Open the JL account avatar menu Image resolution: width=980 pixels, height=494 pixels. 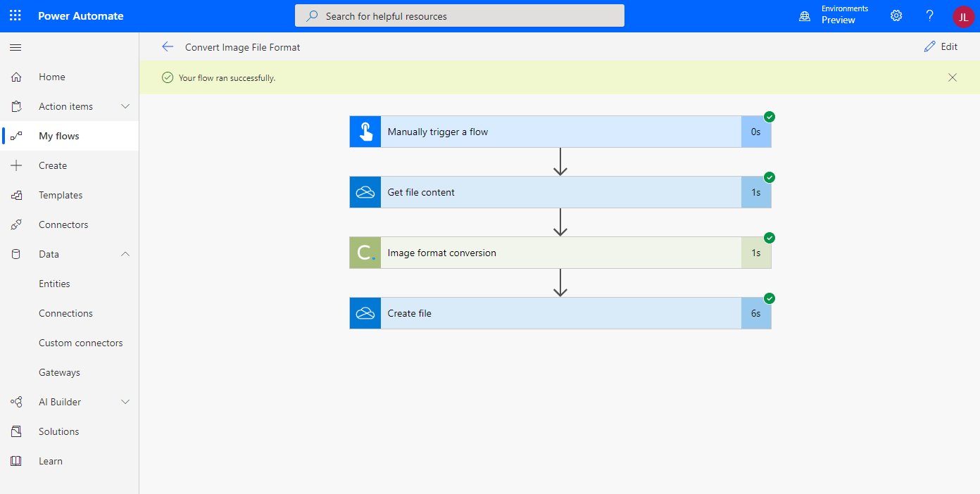(962, 16)
